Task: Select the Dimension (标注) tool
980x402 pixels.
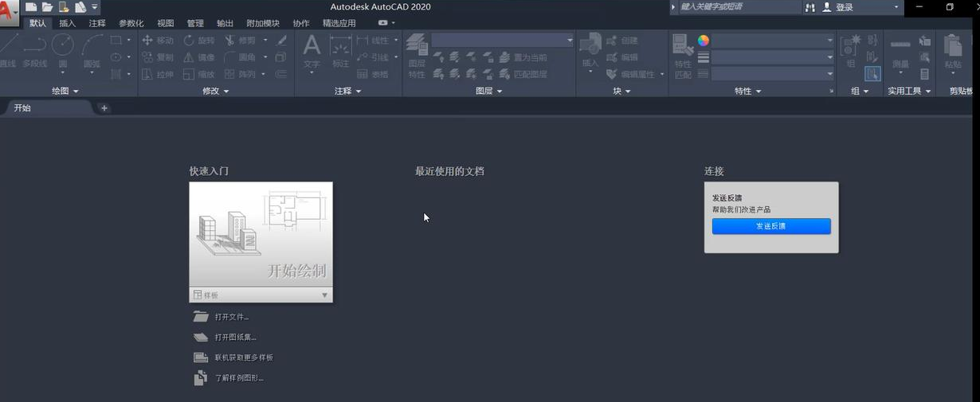Action: 340,50
